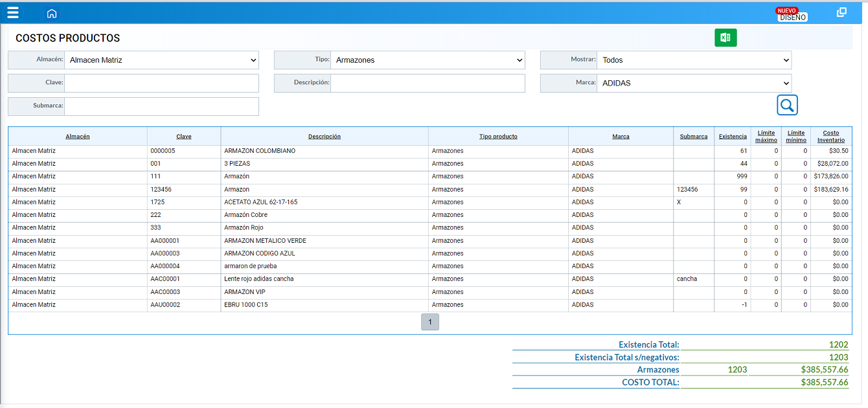Image resolution: width=868 pixels, height=408 pixels.
Task: Sort by Existencia column header
Action: tap(733, 137)
